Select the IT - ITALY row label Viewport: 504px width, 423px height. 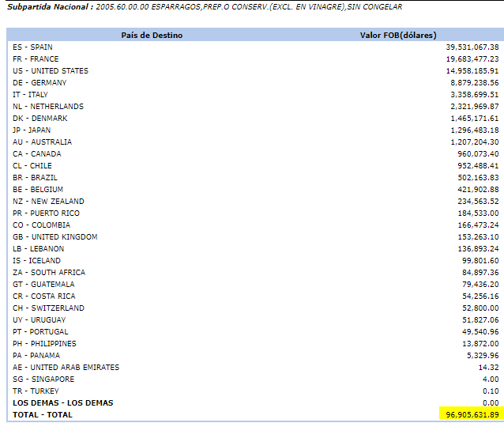click(30, 95)
